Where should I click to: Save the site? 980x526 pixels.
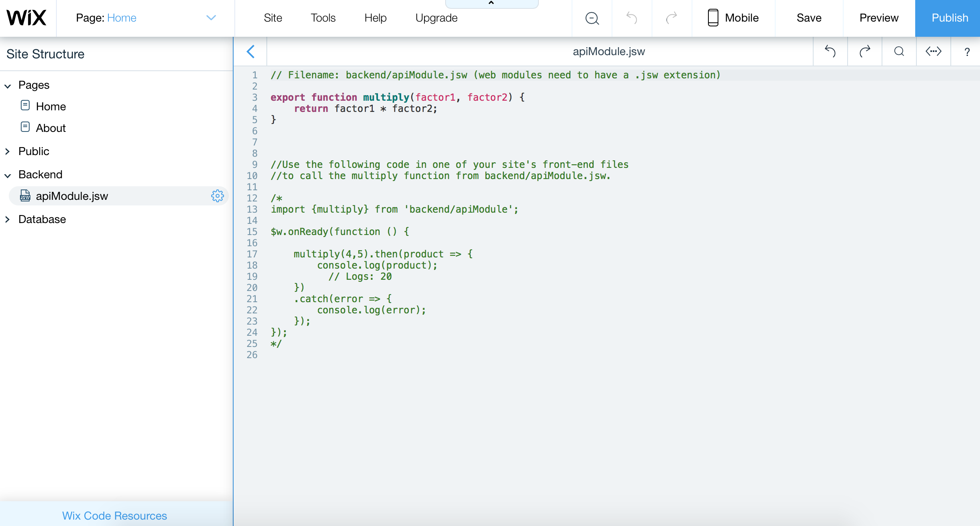(809, 18)
